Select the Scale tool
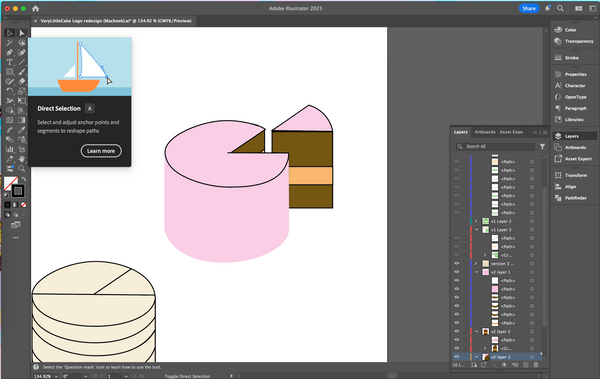The height and width of the screenshot is (379, 600). [22, 91]
